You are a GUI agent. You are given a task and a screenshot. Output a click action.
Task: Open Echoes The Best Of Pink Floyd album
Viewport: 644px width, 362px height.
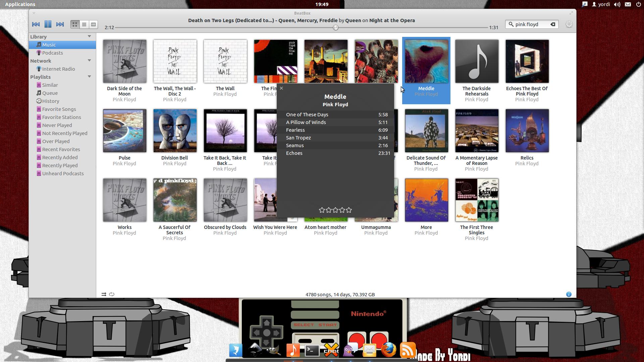527,61
